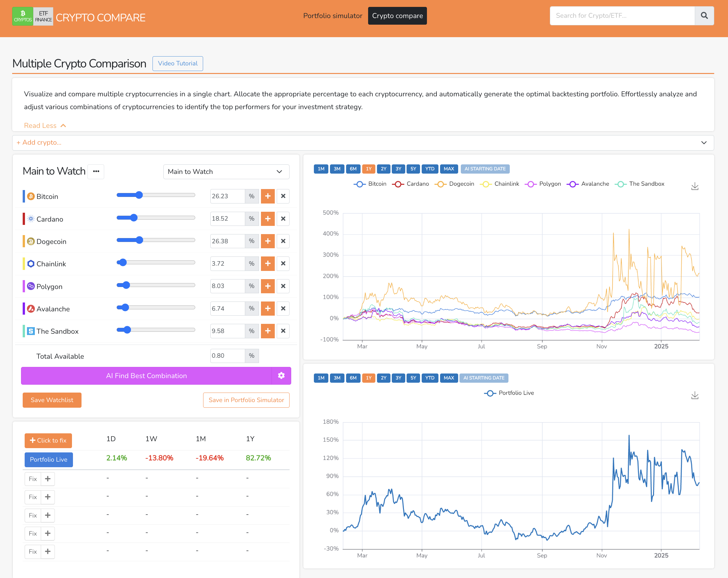This screenshot has width=728, height=578.
Task: Click the Bitcoin coin icon
Action: tap(31, 196)
